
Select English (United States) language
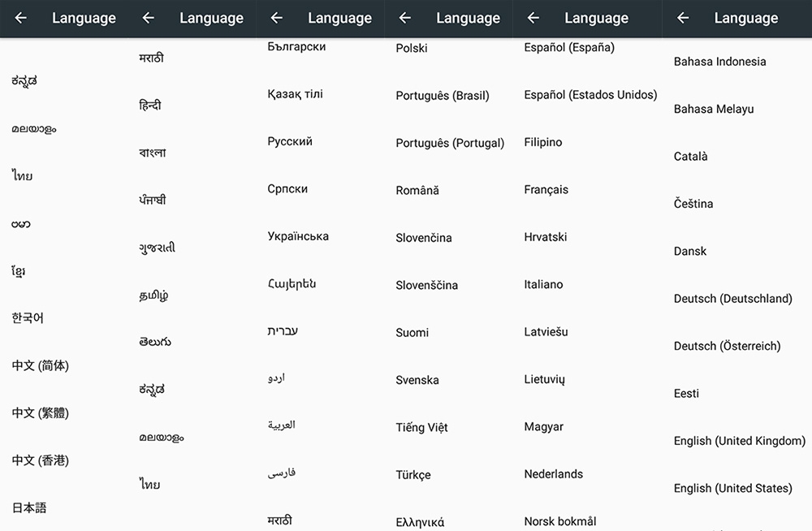pos(732,488)
